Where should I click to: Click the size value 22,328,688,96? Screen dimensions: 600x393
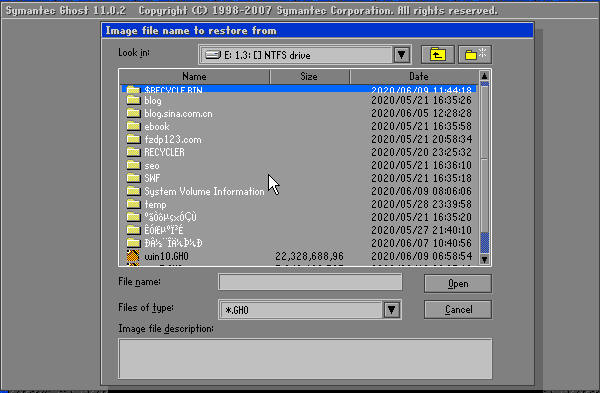309,256
